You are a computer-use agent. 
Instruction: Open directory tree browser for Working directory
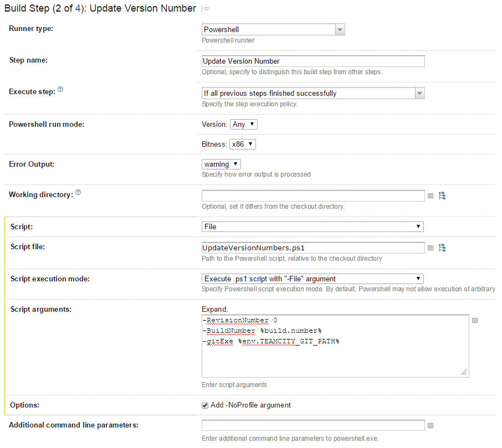pyautogui.click(x=442, y=195)
